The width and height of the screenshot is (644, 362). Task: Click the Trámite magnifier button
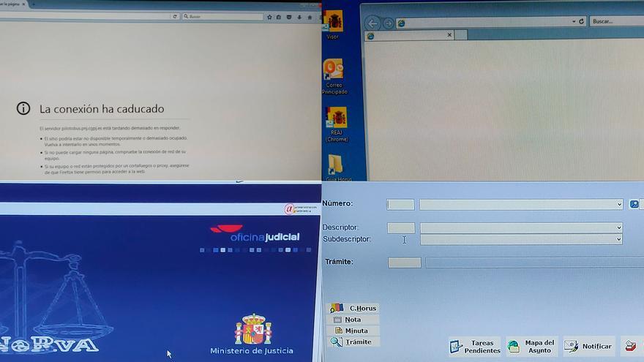[353, 342]
